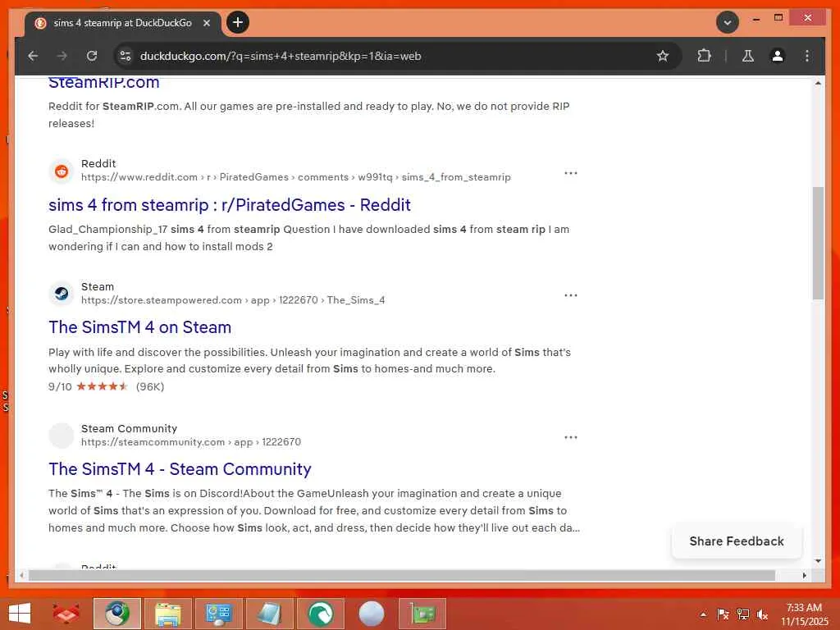View site information icon in address bar
This screenshot has width=840, height=630.
126,56
